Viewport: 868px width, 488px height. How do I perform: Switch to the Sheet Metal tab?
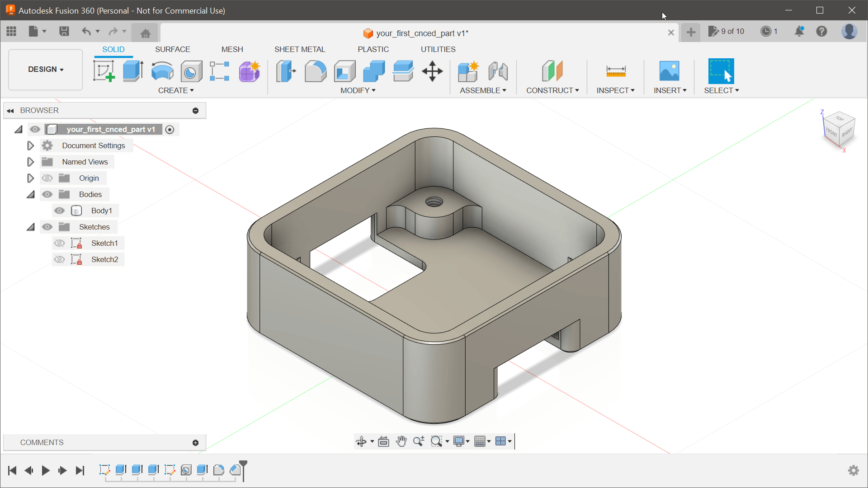pyautogui.click(x=299, y=49)
